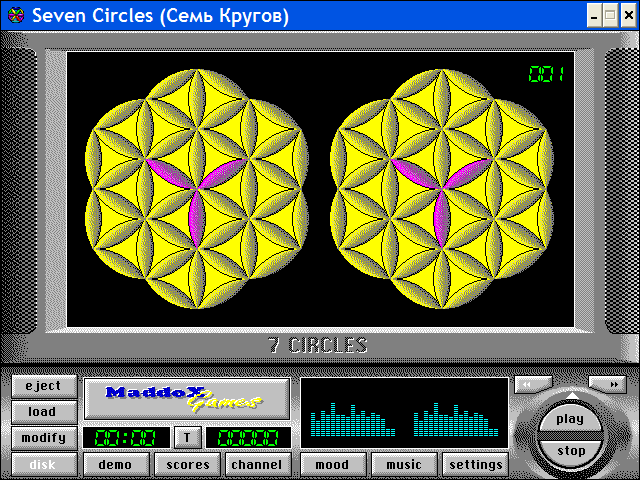Viewport: 640px width, 480px height.
Task: Open the settings button
Action: click(476, 464)
